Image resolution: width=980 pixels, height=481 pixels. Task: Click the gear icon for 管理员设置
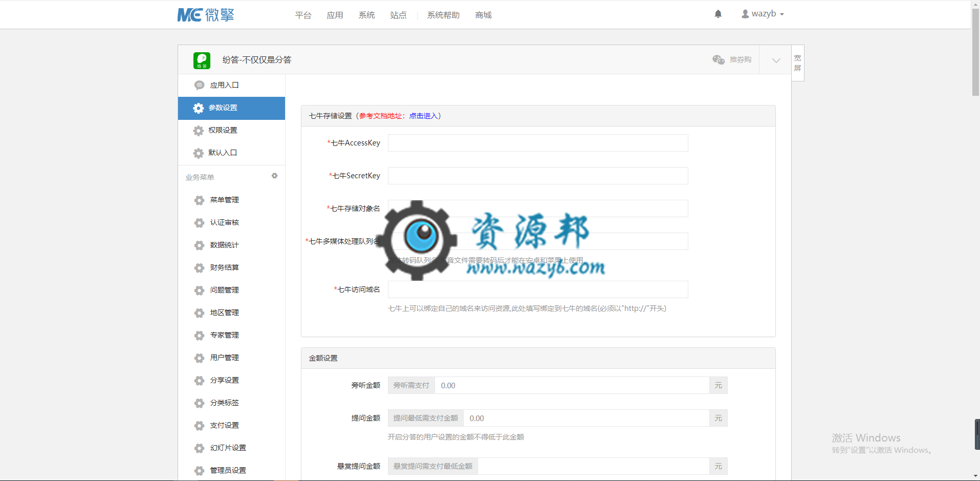[199, 471]
